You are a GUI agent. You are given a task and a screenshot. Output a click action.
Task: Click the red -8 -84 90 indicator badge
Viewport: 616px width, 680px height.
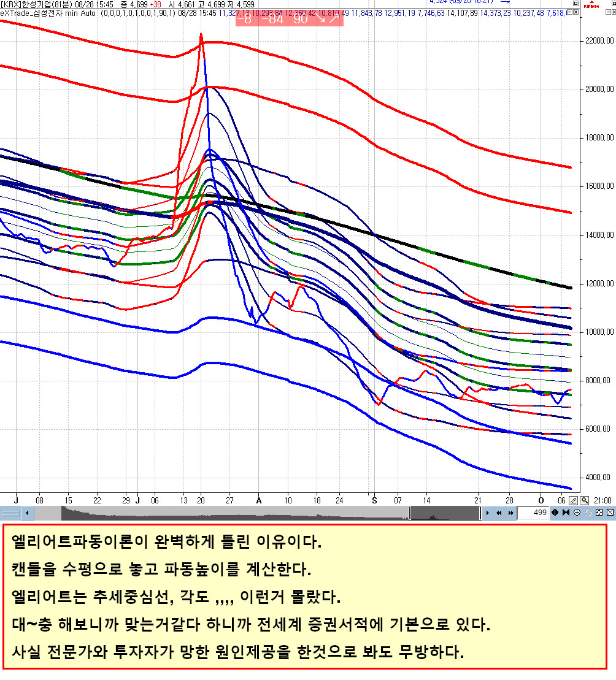click(x=290, y=18)
